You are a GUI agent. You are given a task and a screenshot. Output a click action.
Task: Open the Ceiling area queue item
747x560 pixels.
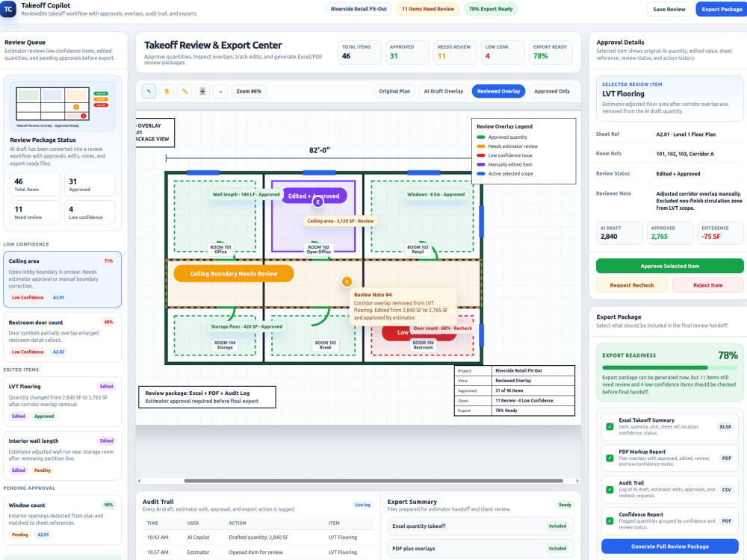click(62, 279)
